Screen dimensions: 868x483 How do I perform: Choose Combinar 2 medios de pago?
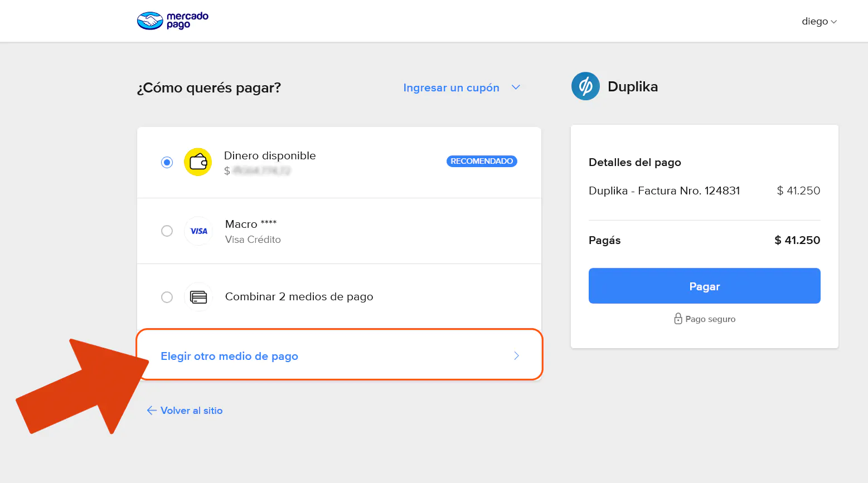coord(167,297)
